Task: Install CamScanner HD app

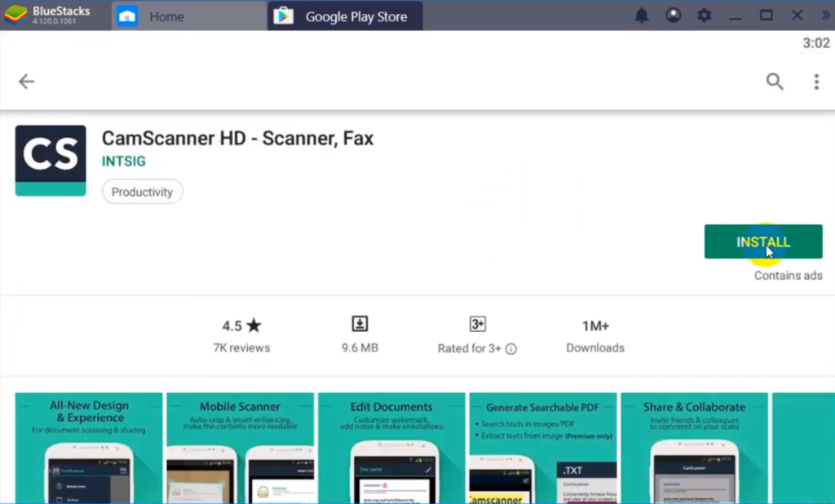Action: [763, 242]
